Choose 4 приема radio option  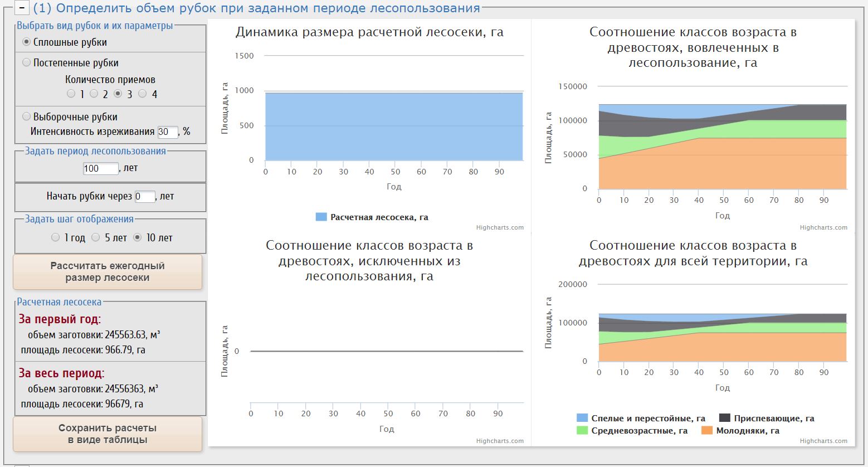pos(142,94)
